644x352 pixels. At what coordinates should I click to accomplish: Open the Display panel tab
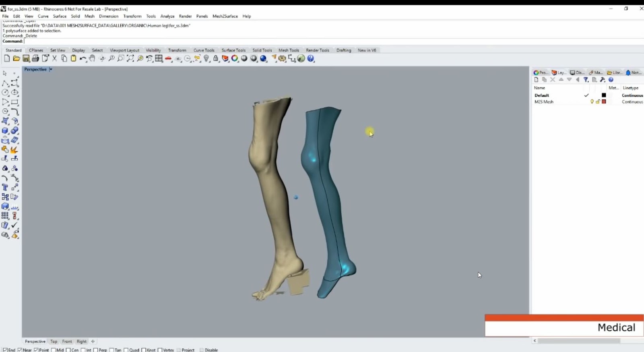pyautogui.click(x=577, y=72)
